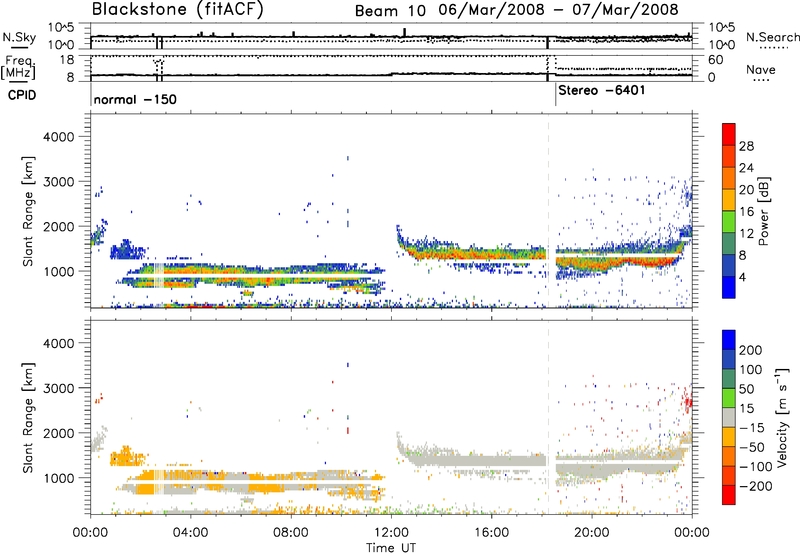The height and width of the screenshot is (554, 800).
Task: Click the 'Blackstone (fitACF)' title text
Action: pos(178,9)
